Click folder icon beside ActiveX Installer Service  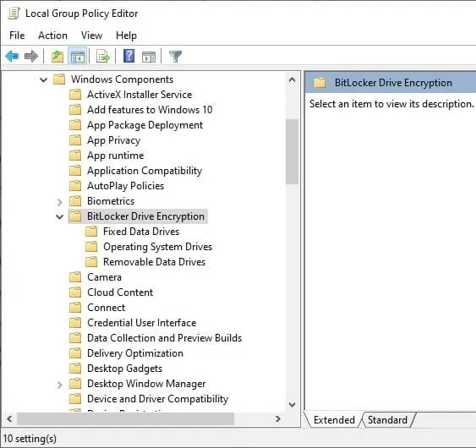pyautogui.click(x=75, y=95)
